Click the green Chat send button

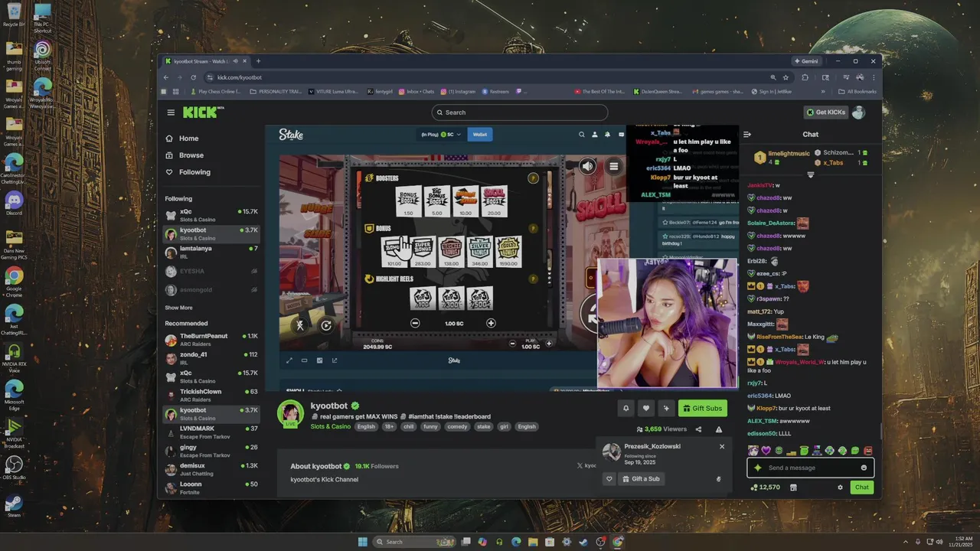(862, 487)
